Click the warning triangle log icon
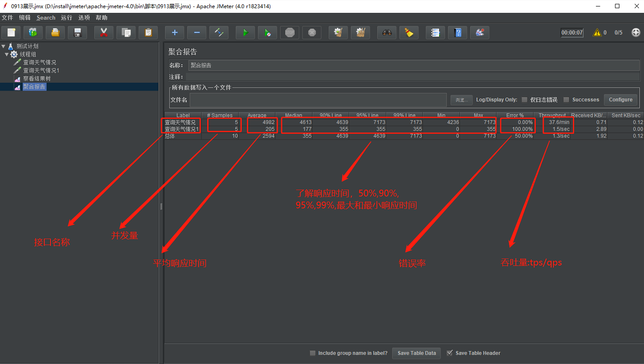Viewport: 644px width, 364px height. point(597,32)
